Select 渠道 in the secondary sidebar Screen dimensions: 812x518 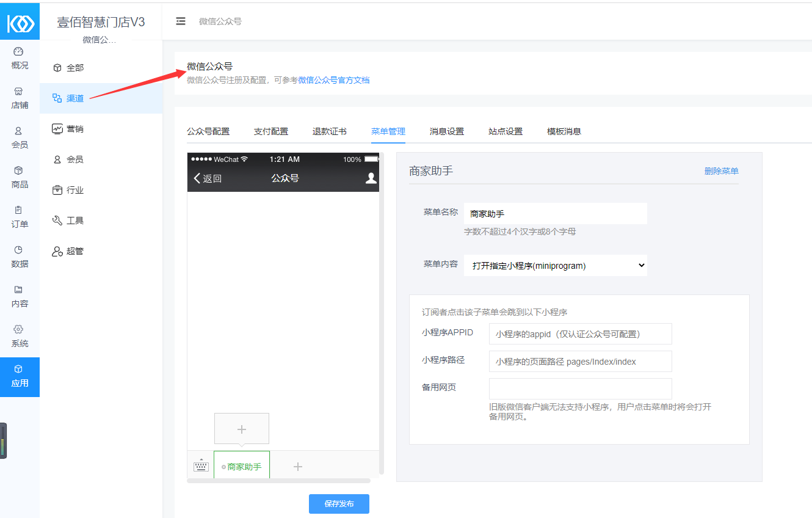click(x=101, y=98)
